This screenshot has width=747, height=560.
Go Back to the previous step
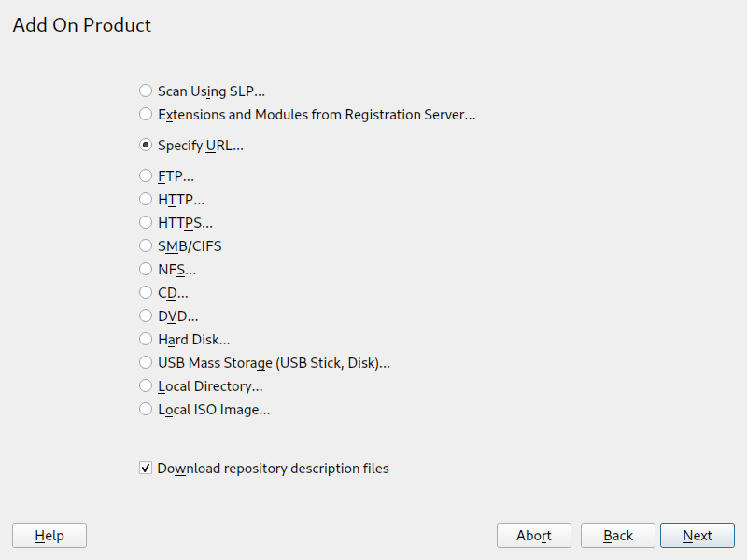(617, 536)
